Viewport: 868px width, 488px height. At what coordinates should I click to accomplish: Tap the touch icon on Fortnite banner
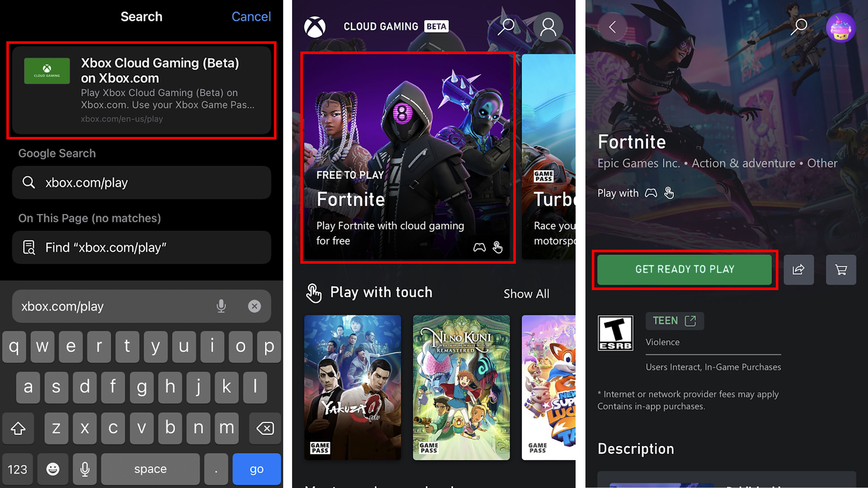point(498,247)
